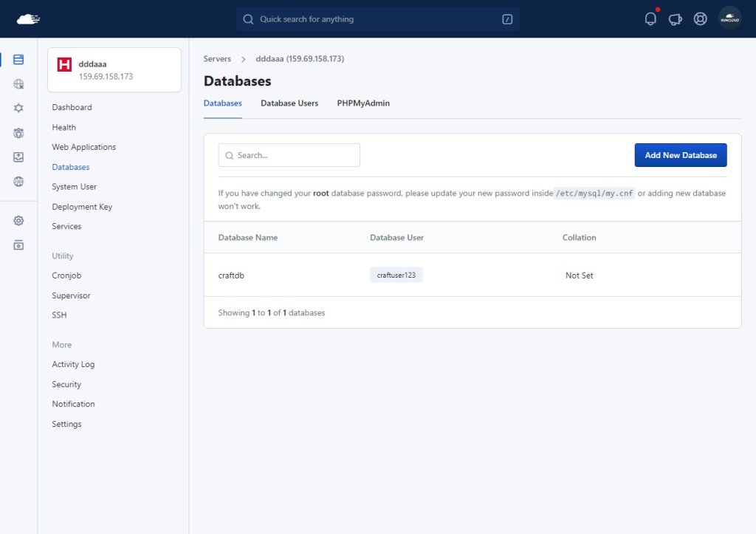The height and width of the screenshot is (534, 756).
Task: Open Cronjob under Utility
Action: (66, 275)
